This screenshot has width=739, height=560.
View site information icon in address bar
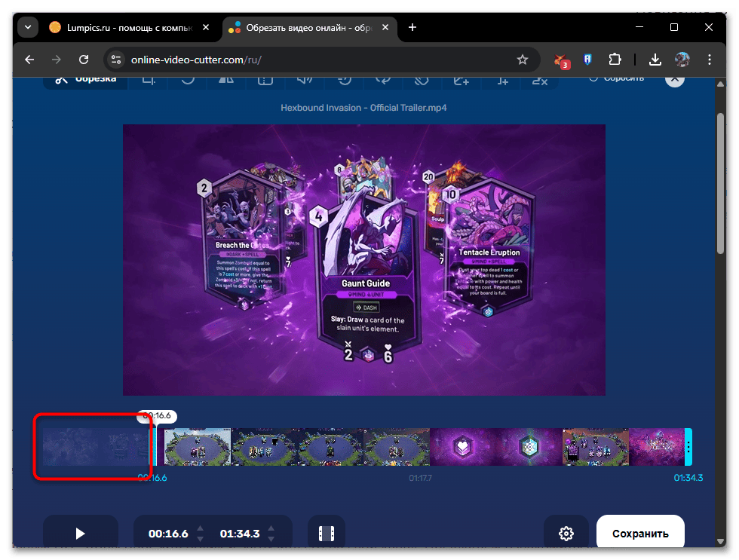pyautogui.click(x=116, y=60)
